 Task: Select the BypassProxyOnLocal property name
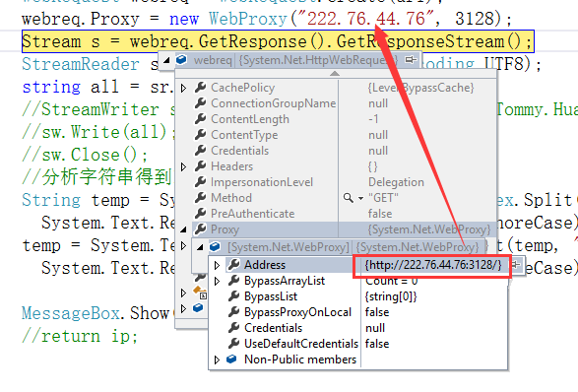click(x=297, y=312)
